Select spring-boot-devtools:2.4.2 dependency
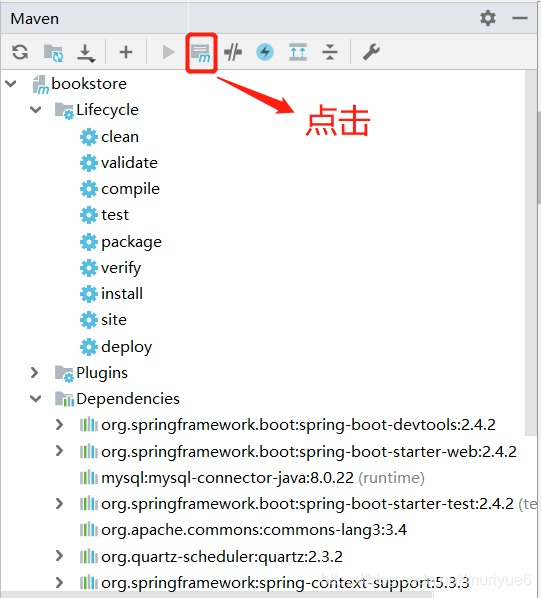541x598 pixels. (298, 425)
